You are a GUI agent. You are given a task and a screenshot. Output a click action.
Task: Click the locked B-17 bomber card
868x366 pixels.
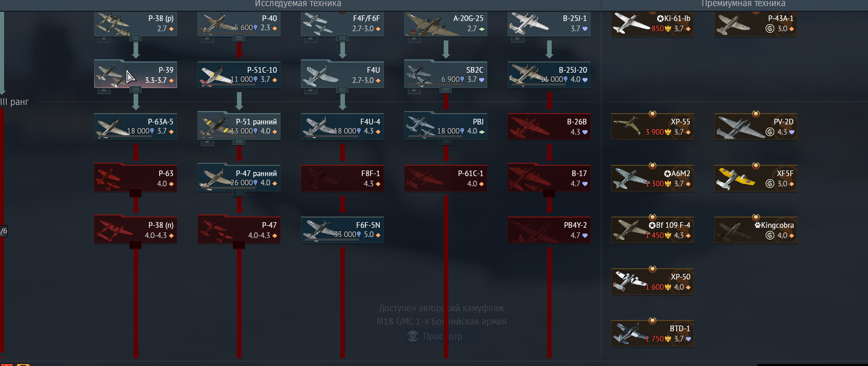pos(549,178)
